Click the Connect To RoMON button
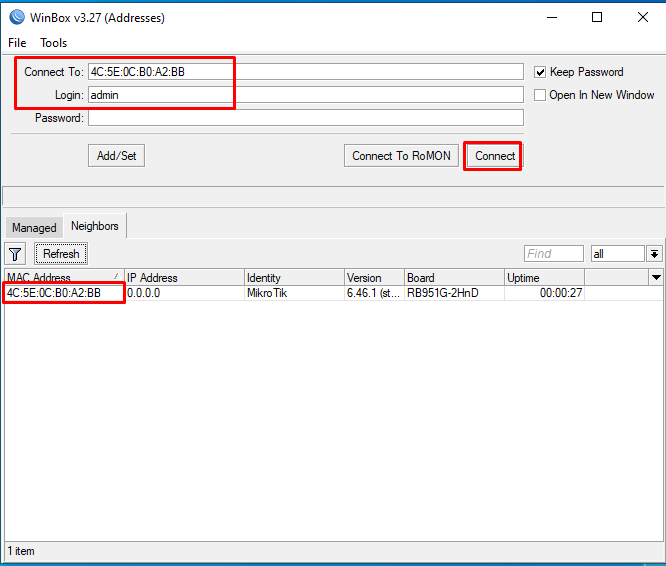This screenshot has width=666, height=566. point(401,156)
